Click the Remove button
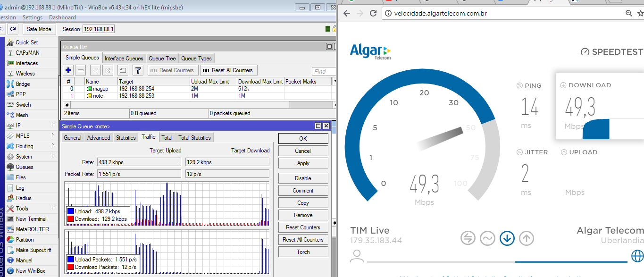The image size is (644, 277). (x=303, y=215)
